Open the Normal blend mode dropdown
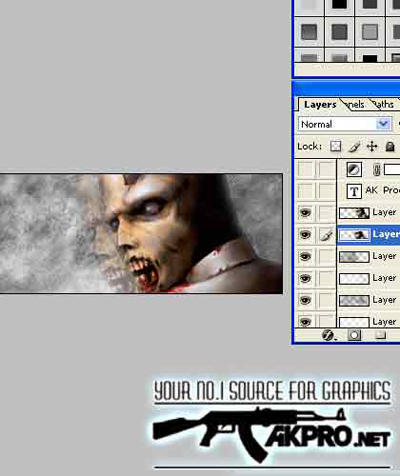The width and height of the screenshot is (400, 476). tap(345, 124)
